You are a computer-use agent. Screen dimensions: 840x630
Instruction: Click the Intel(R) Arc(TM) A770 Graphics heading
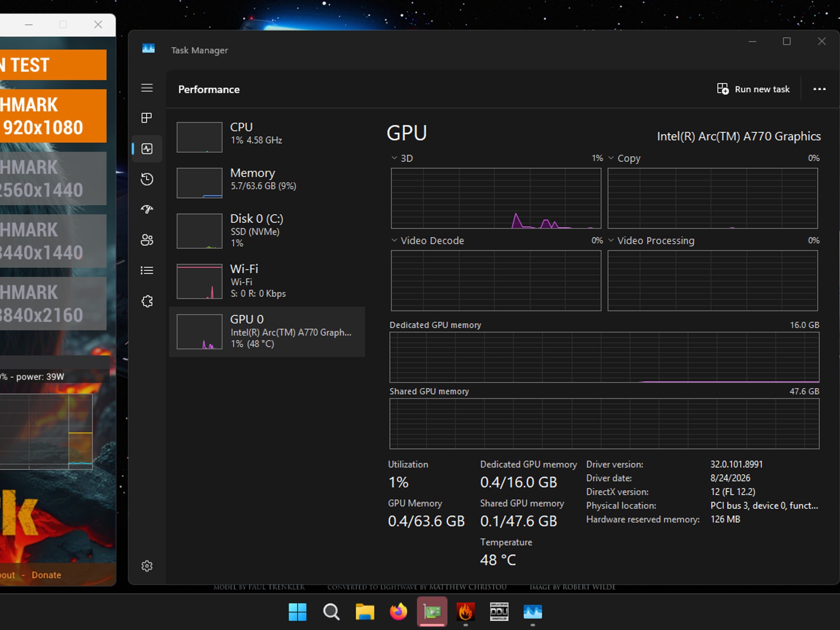tap(739, 136)
